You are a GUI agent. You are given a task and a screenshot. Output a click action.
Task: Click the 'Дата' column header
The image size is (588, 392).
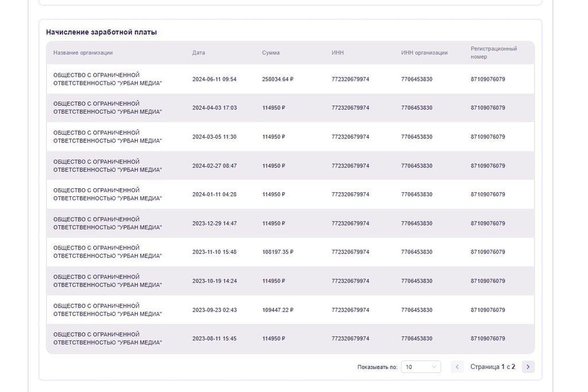tap(199, 53)
